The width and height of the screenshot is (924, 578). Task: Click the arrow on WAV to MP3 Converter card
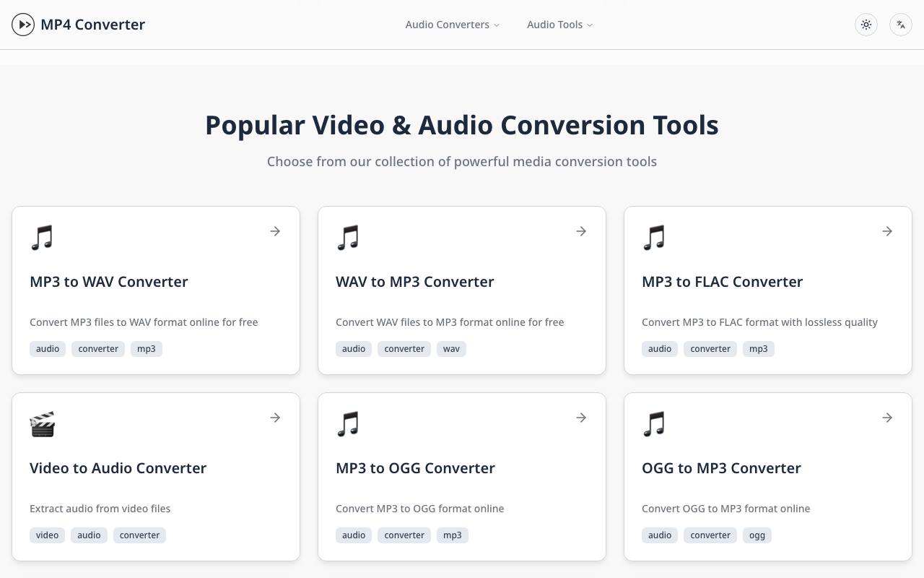tap(581, 231)
